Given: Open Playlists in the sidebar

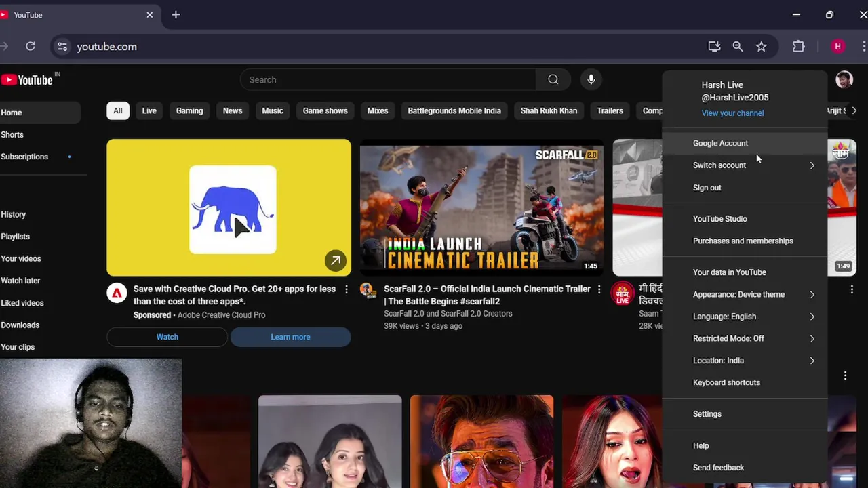Looking at the screenshot, I should (40, 237).
